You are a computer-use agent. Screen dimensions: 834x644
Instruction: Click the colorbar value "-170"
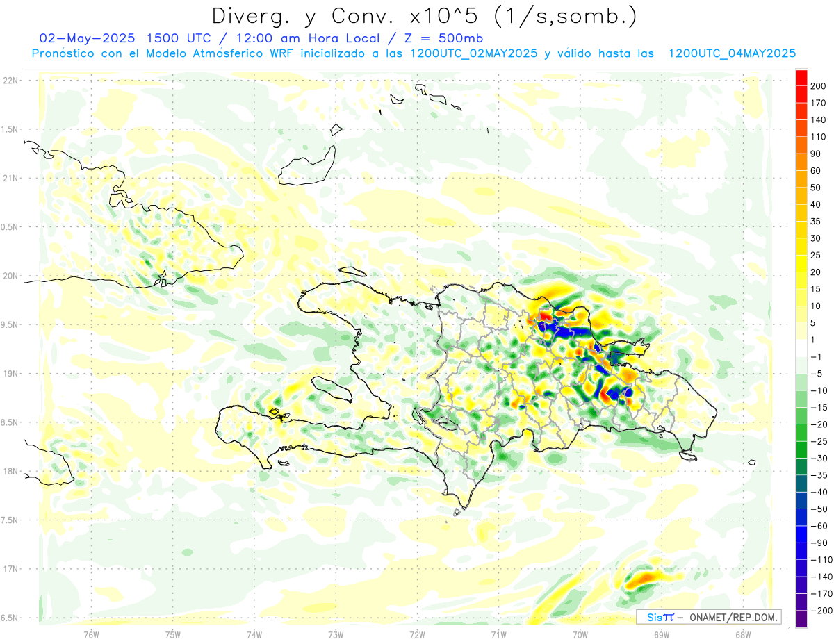tap(821, 595)
